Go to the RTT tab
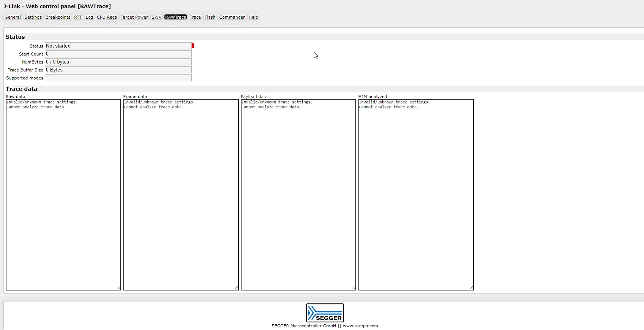644x330 pixels. tap(78, 17)
